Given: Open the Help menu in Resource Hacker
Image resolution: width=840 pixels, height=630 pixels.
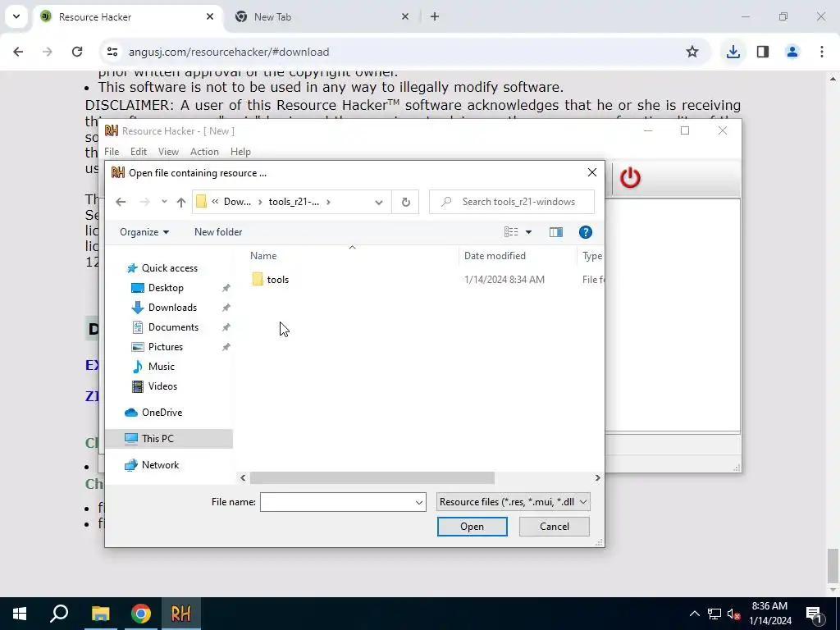Looking at the screenshot, I should pos(240,152).
